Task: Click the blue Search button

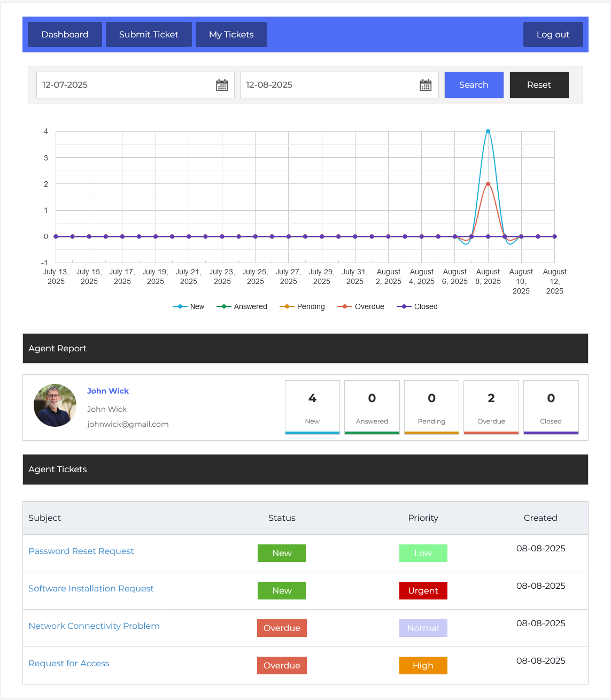Action: click(474, 85)
